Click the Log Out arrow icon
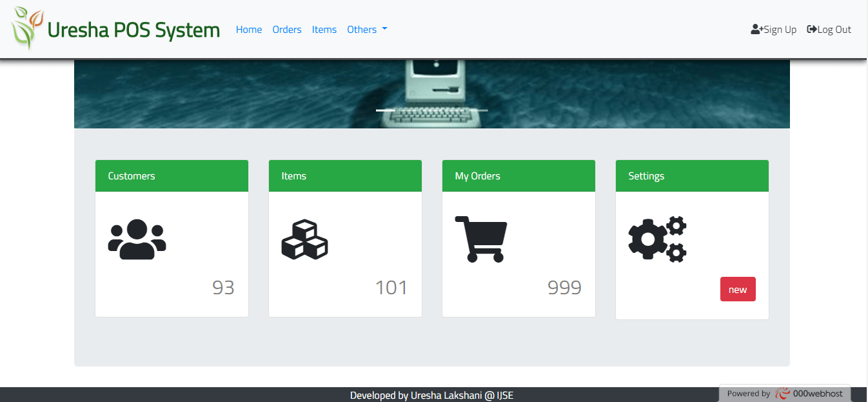The image size is (868, 402). point(811,28)
